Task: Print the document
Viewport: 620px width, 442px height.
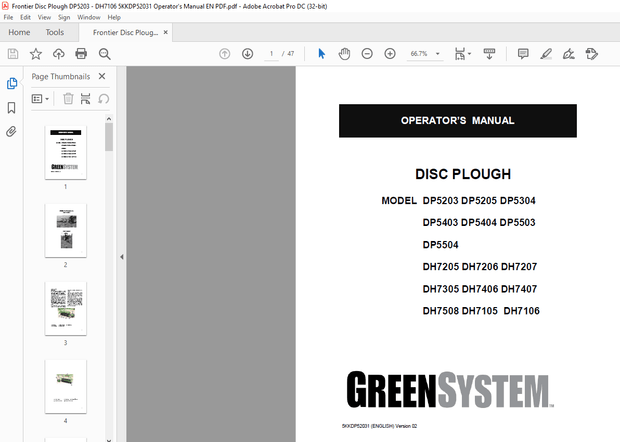Action: pos(81,54)
